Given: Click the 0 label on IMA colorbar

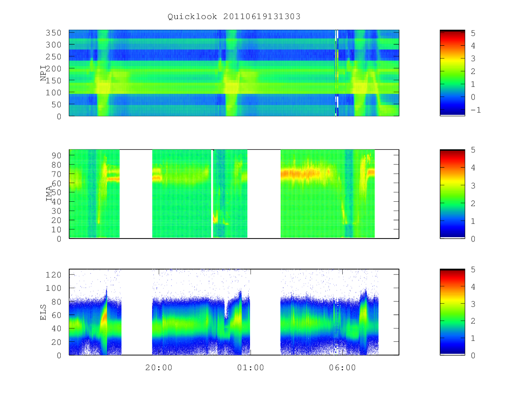Looking at the screenshot, I should click(x=473, y=239).
